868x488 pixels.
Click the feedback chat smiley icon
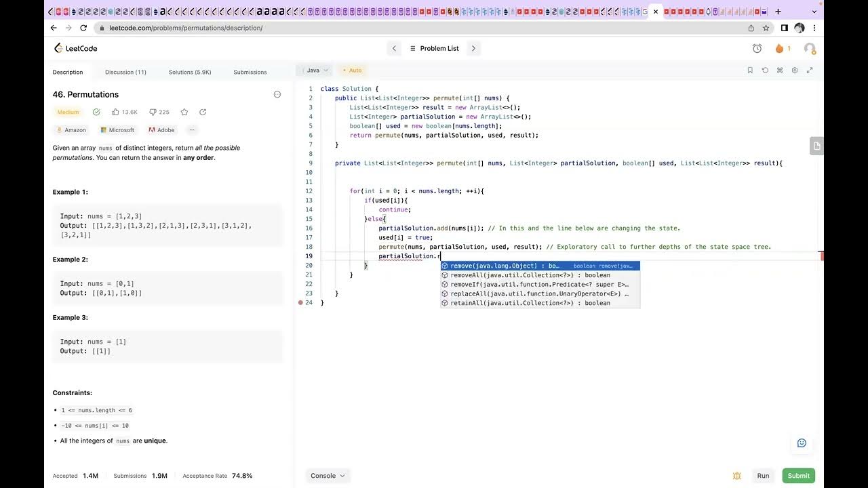coord(802,443)
